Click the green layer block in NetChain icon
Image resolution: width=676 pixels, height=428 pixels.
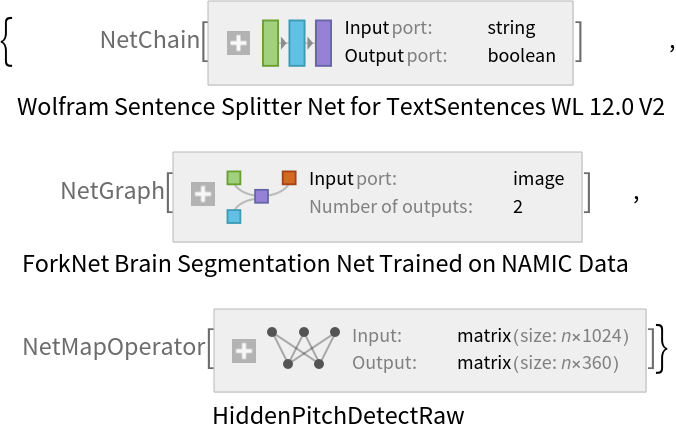[x=270, y=43]
